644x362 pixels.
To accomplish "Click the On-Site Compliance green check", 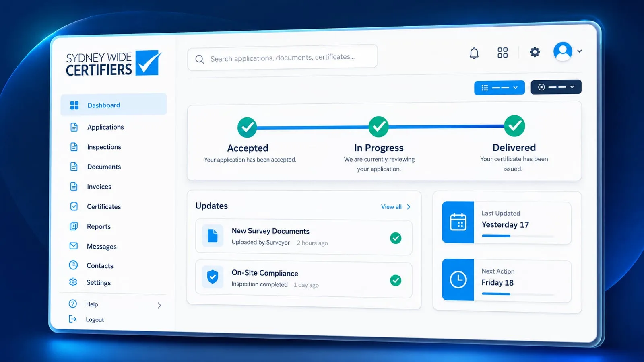I will [x=396, y=280].
